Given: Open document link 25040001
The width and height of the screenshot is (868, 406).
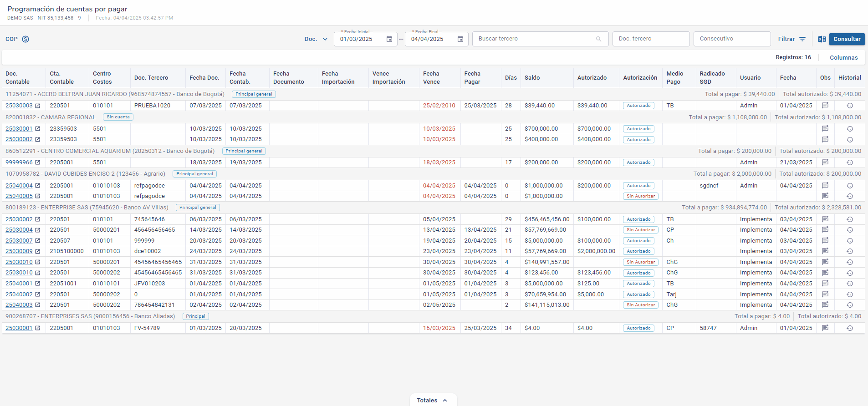Looking at the screenshot, I should (x=19, y=284).
